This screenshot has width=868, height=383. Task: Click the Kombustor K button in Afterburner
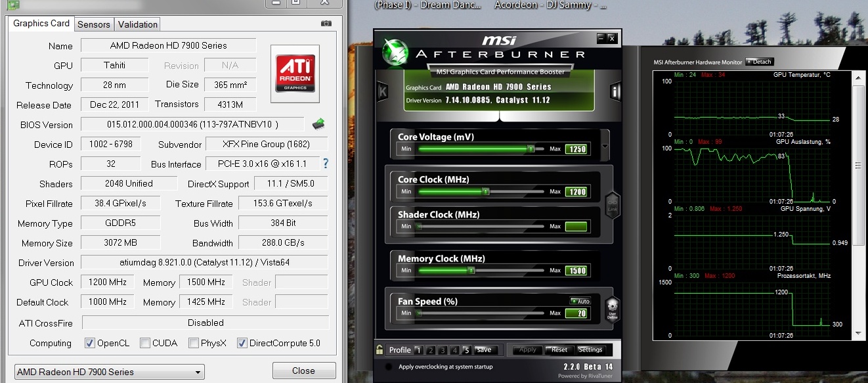(x=382, y=91)
